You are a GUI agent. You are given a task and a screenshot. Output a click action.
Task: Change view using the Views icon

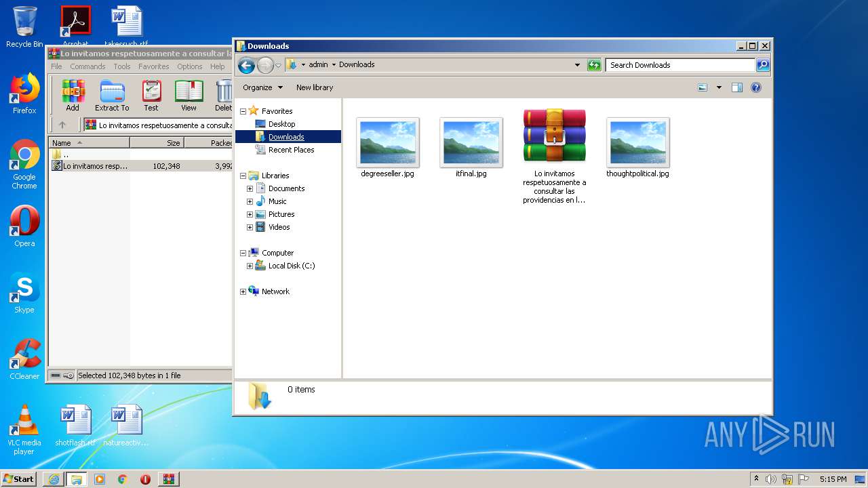click(x=703, y=87)
